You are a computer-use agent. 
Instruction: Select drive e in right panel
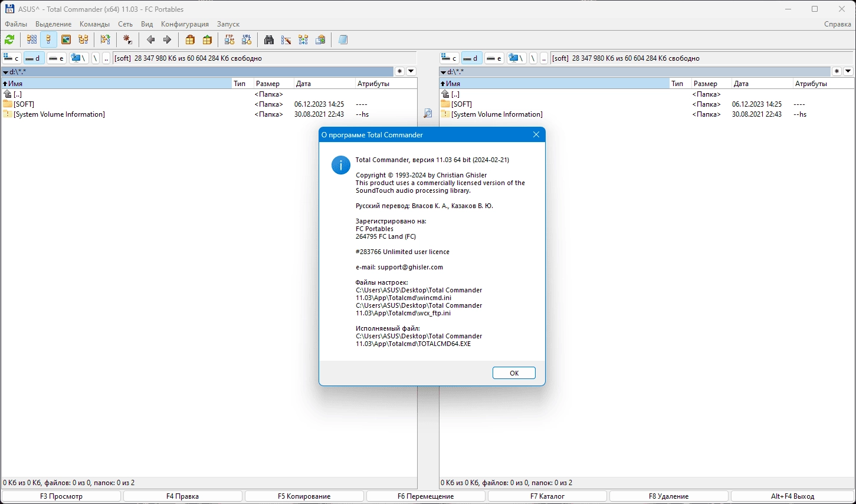pyautogui.click(x=494, y=58)
